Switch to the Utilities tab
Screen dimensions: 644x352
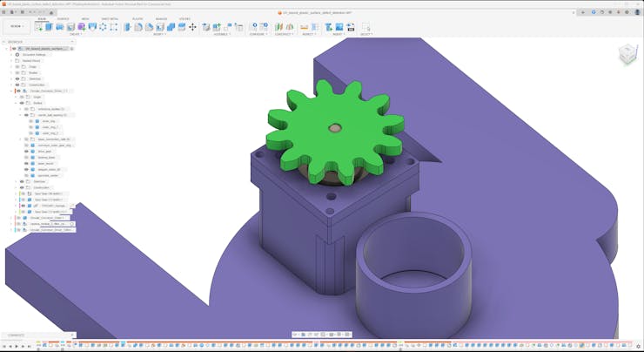[184, 18]
